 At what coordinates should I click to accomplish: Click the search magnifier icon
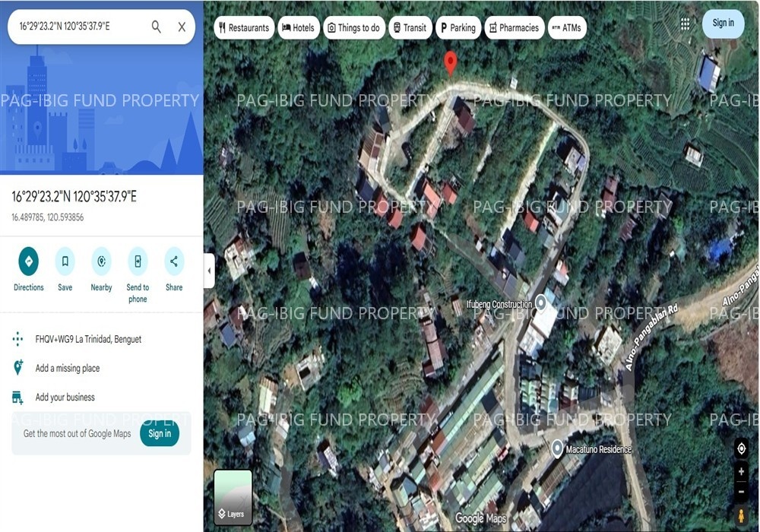point(156,27)
